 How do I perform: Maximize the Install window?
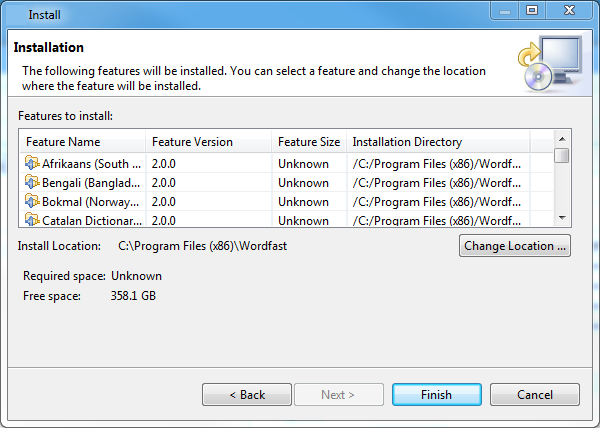(532, 10)
